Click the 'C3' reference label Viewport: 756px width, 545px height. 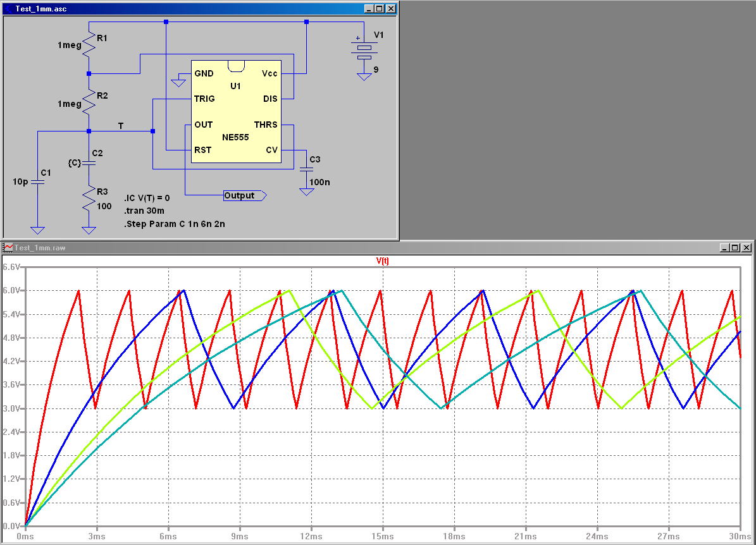315,159
